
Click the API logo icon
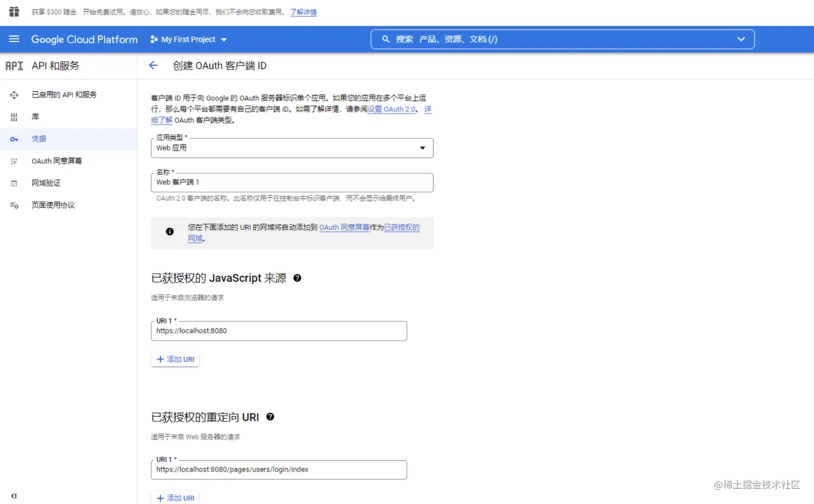(x=15, y=66)
